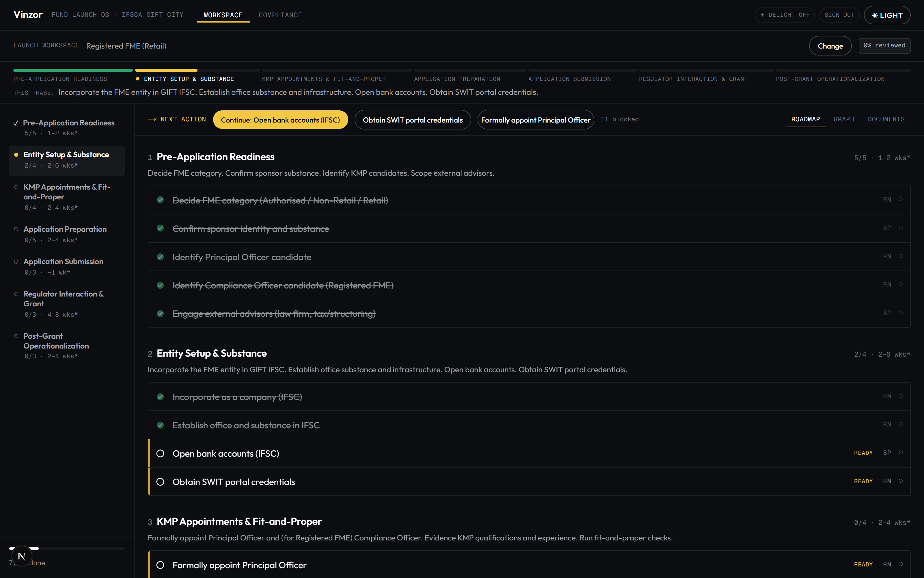Screen dimensions: 924x578
Task: Click BP owner tag on Open bank accounts row
Action: click(887, 453)
